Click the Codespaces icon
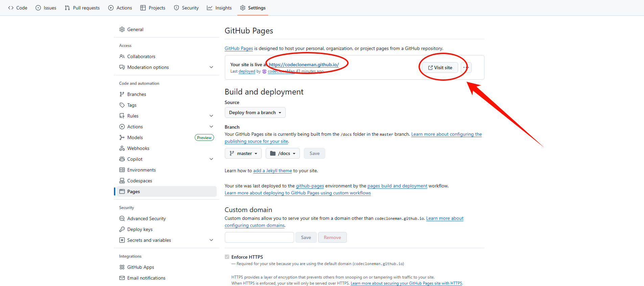 click(x=122, y=181)
